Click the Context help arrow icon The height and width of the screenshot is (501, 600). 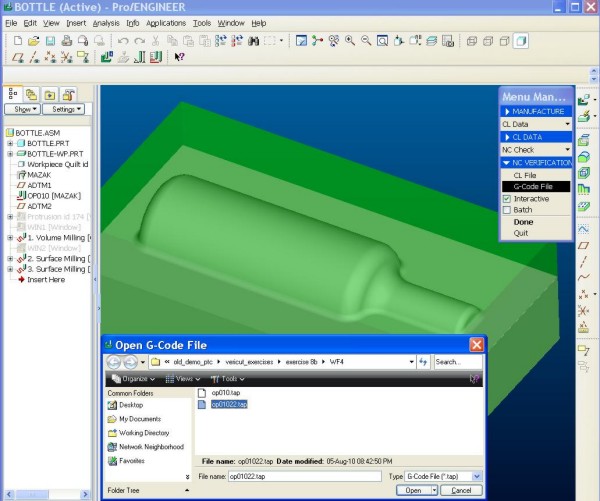point(179,57)
